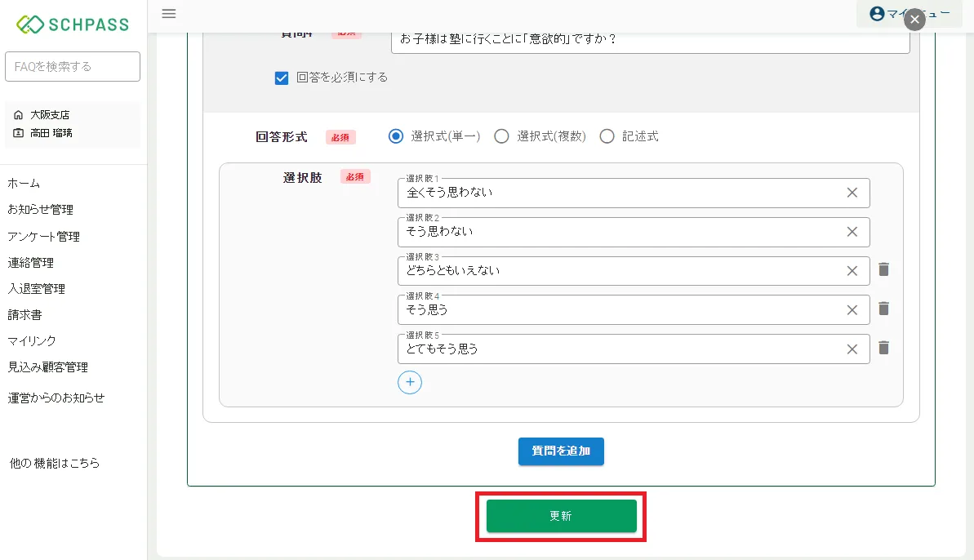Select 選択式(複数) radio button

point(501,136)
